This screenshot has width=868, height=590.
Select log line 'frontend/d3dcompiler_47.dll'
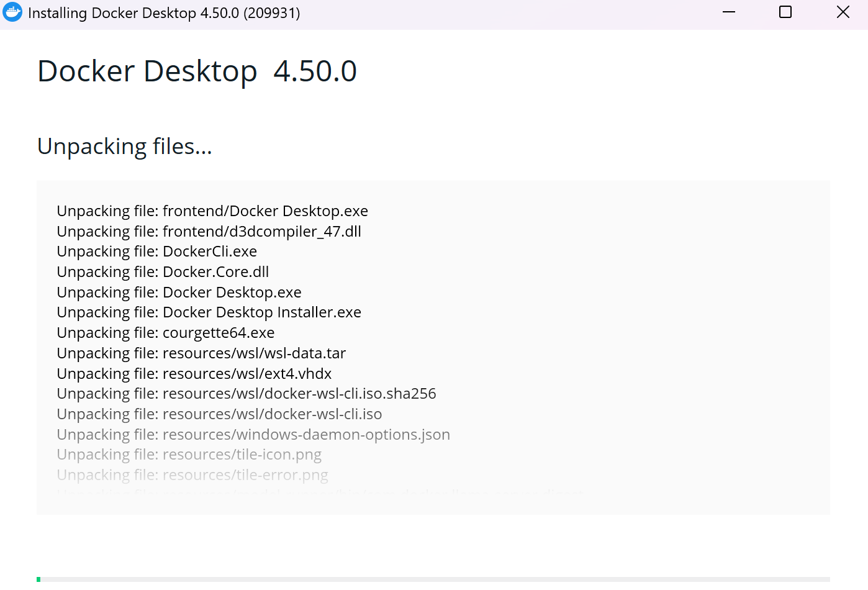coord(209,232)
